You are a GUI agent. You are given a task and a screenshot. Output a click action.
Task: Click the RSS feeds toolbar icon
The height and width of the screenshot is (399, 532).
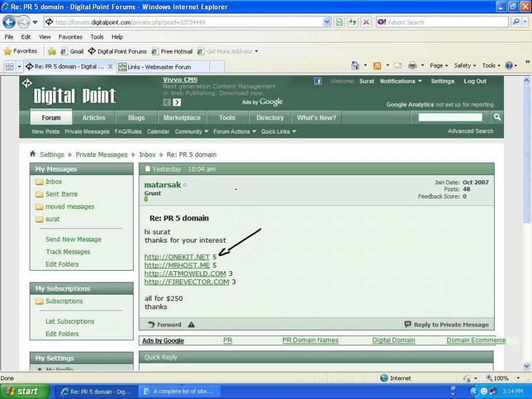pyautogui.click(x=377, y=66)
